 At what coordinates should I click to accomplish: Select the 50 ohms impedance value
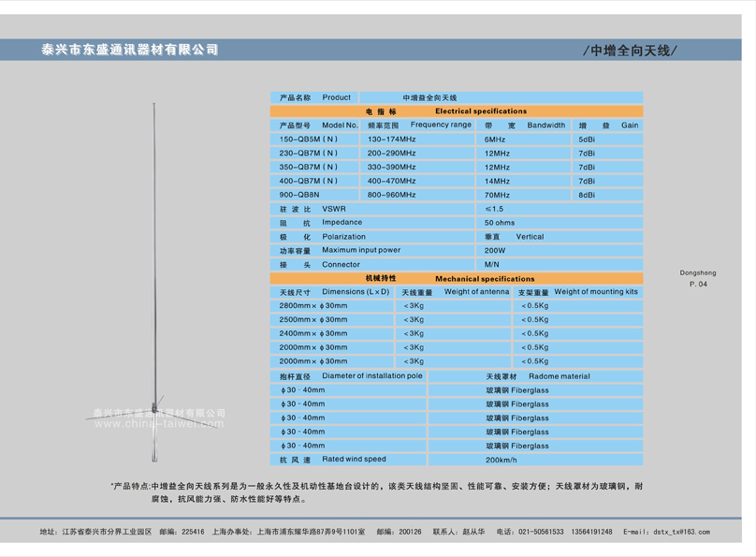point(500,224)
